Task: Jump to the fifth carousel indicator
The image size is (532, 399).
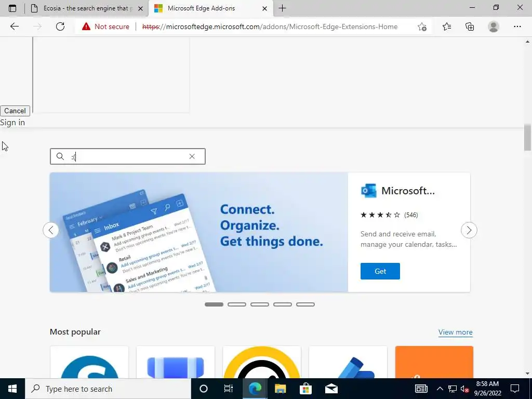Action: pos(305,304)
